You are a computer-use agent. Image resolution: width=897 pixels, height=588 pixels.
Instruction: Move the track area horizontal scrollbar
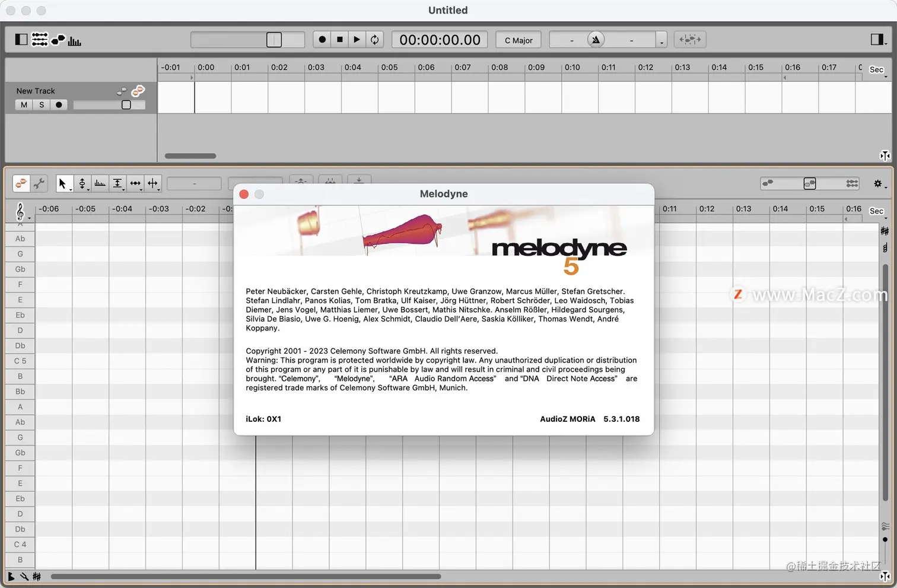[x=190, y=156]
